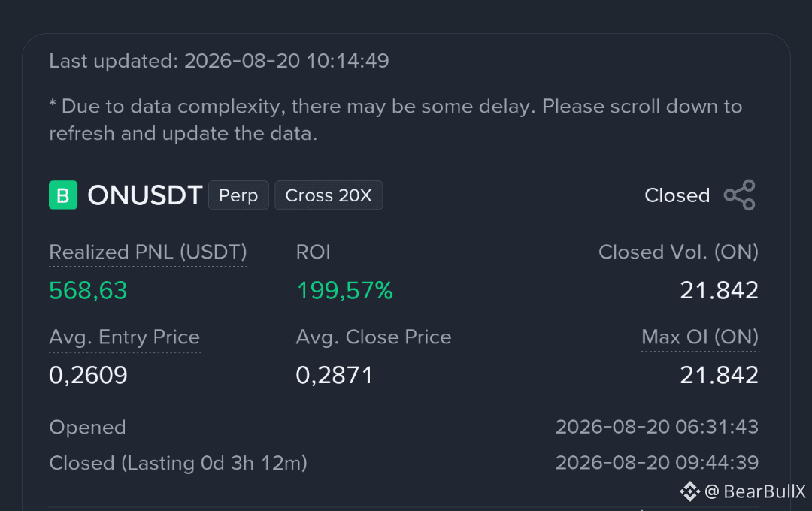
Task: Open the Avg. Entry Price tooltip label
Action: coord(124,337)
